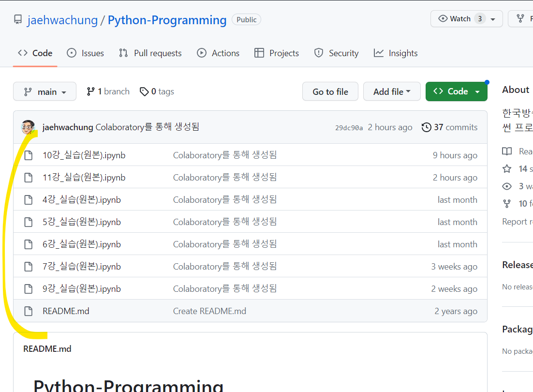Open the Create README.md commit message
This screenshot has width=533, height=392.
[x=210, y=311]
